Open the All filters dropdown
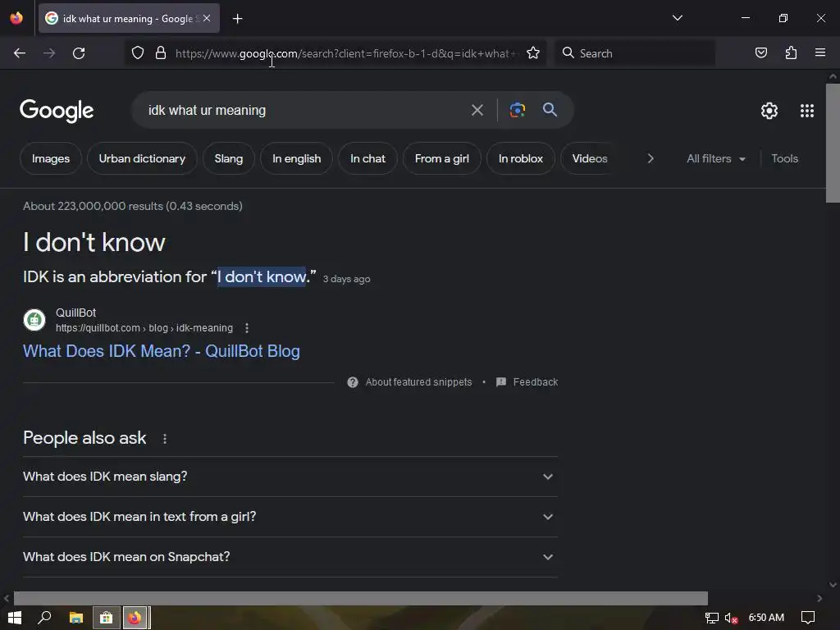840x630 pixels. click(x=715, y=158)
